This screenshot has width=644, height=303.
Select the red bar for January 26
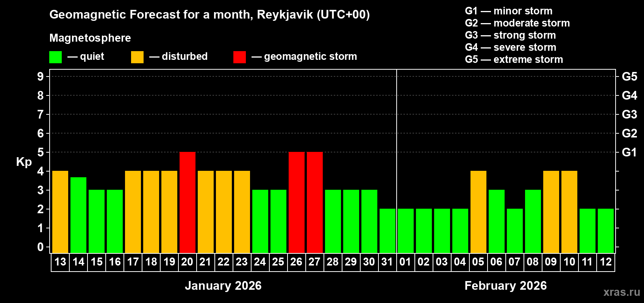click(x=297, y=202)
